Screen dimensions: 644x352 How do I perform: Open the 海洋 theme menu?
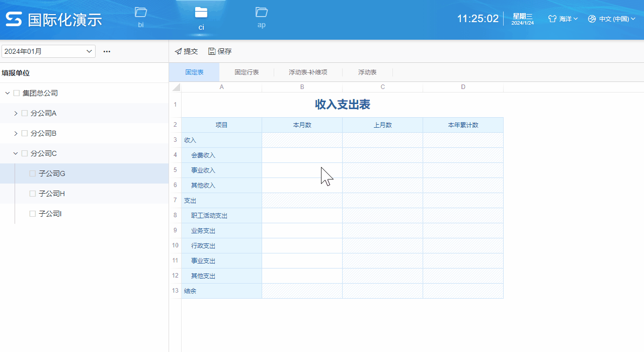[563, 19]
